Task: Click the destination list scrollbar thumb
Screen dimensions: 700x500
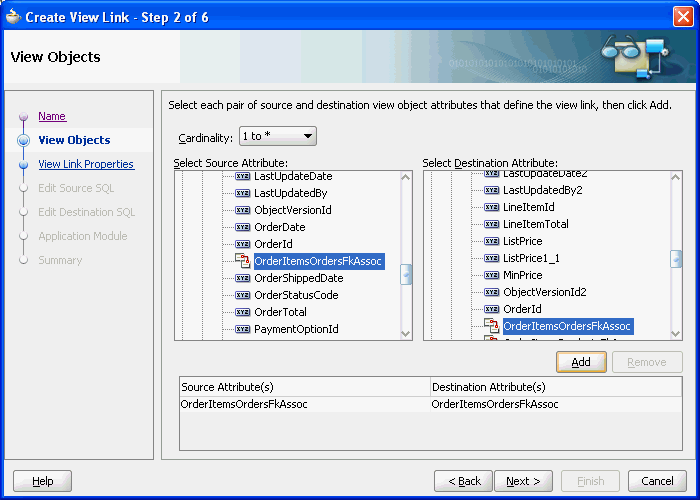Action: (676, 258)
